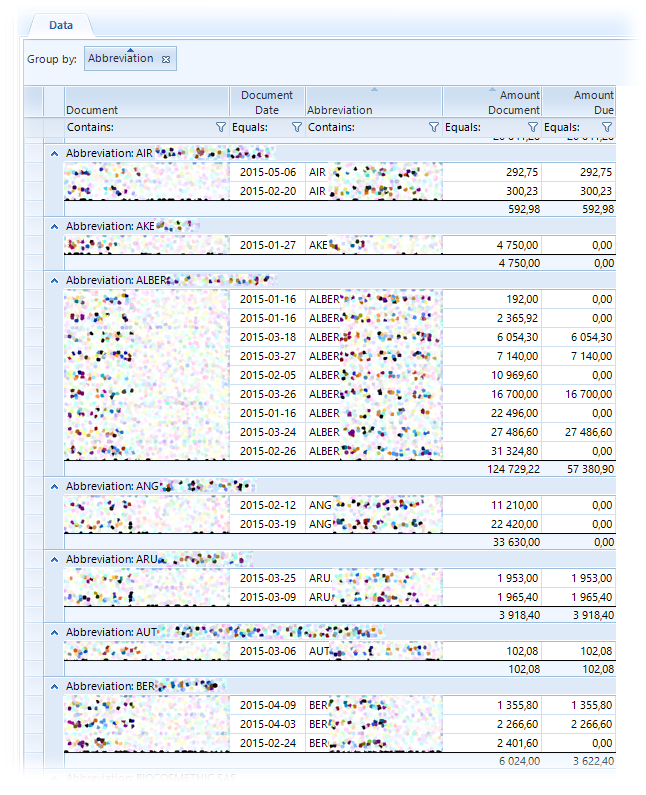Image resolution: width=646 pixels, height=795 pixels.
Task: Open the filter icon for Document Date column
Action: tap(297, 127)
